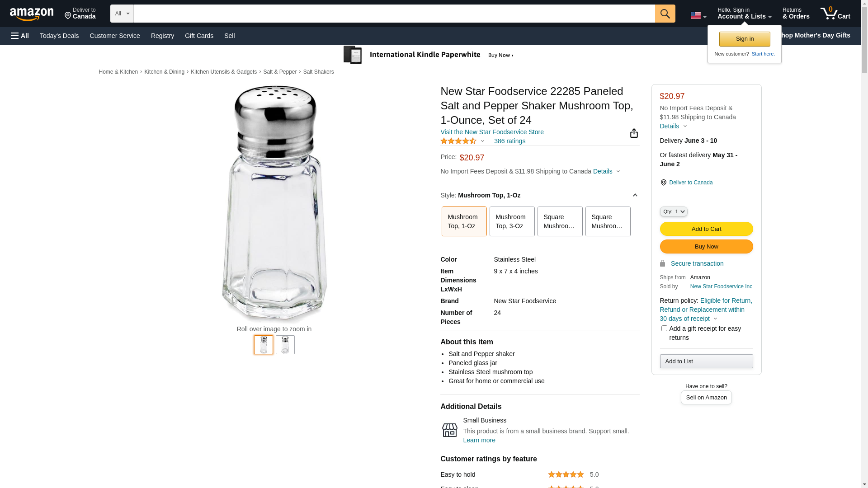
Task: Click the US flag language selector
Action: (x=698, y=16)
